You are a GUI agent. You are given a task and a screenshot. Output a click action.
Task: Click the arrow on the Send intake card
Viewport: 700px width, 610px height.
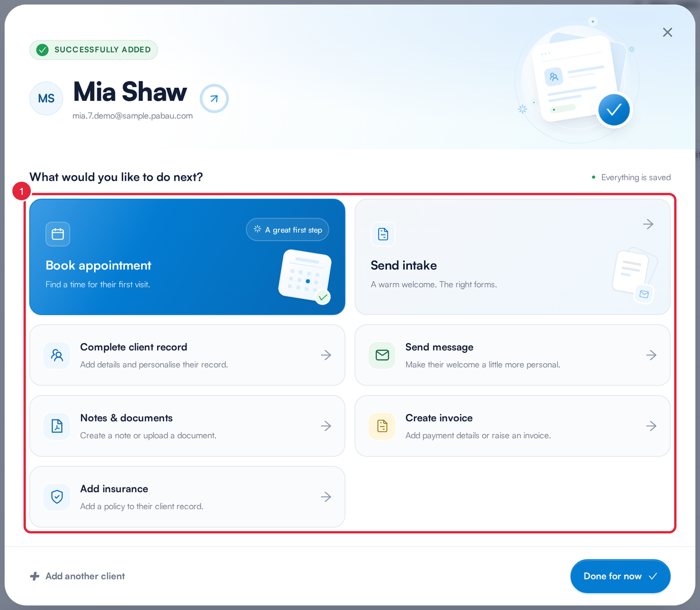click(x=648, y=224)
